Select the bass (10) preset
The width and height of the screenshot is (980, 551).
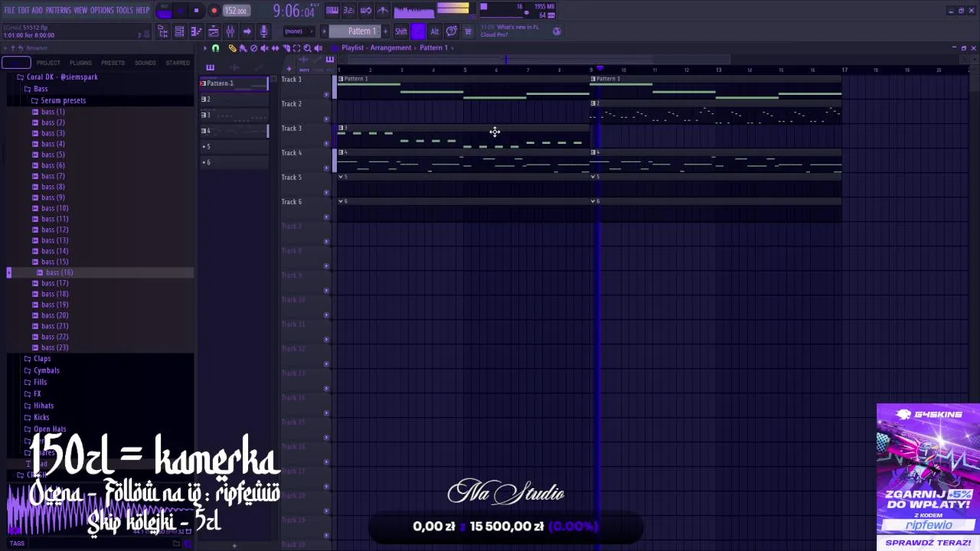point(54,208)
